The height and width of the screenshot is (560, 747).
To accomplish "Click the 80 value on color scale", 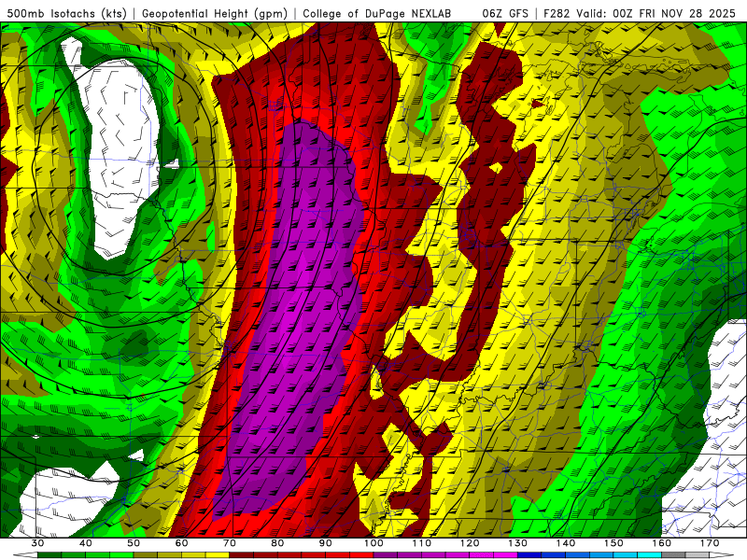I will (x=277, y=543).
